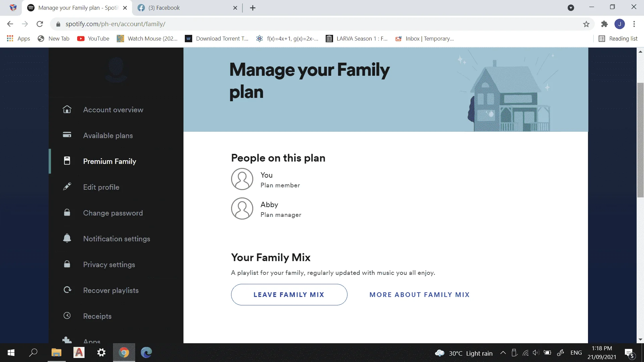
Task: Open the Apps bookmarks grid icon
Action: click(10, 39)
